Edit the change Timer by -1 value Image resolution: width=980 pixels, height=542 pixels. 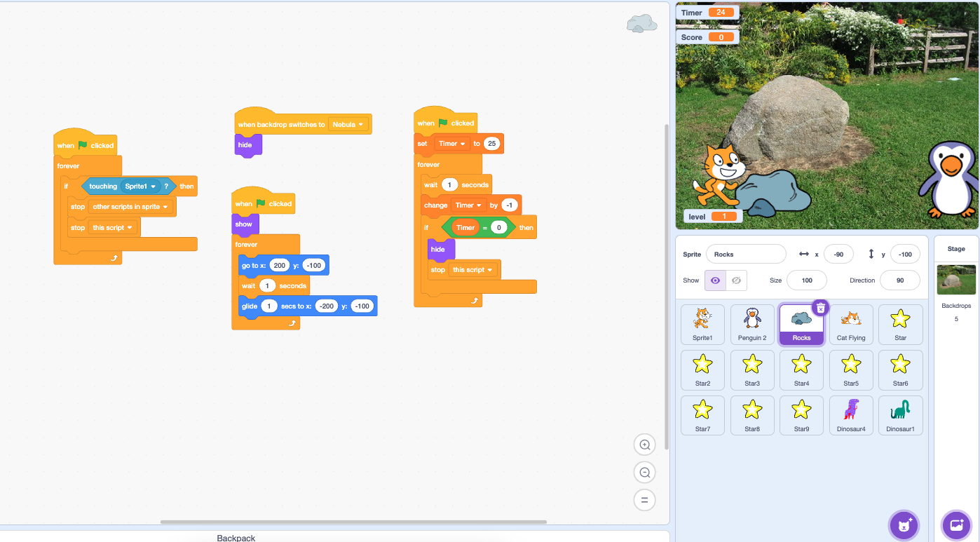click(x=510, y=205)
